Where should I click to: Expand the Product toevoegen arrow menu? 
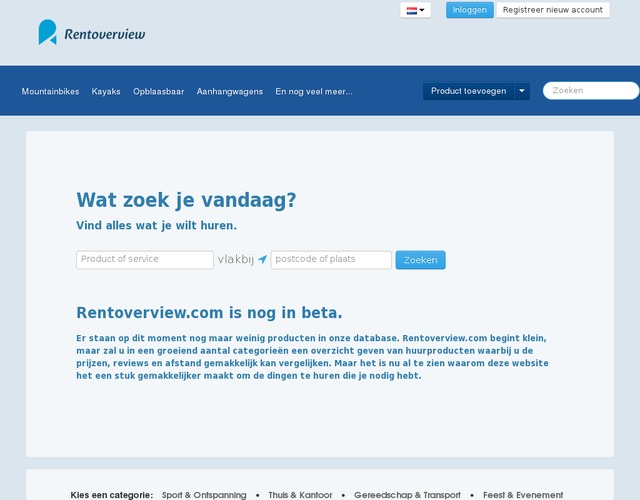point(522,91)
